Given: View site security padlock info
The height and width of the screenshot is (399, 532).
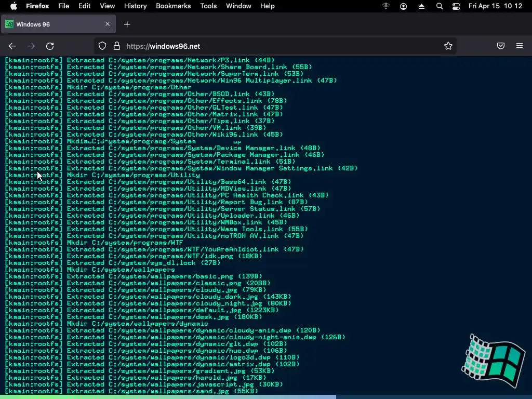Looking at the screenshot, I should pyautogui.click(x=117, y=46).
